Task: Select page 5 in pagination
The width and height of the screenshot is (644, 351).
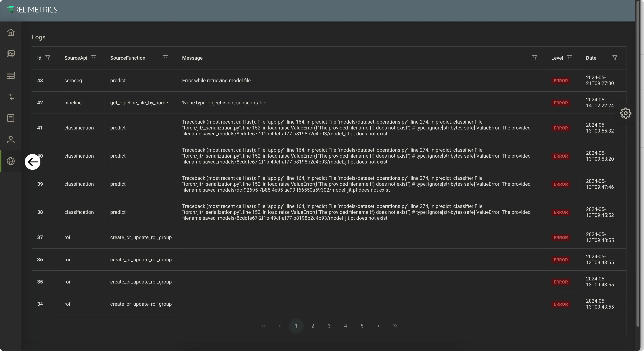Action: (362, 326)
